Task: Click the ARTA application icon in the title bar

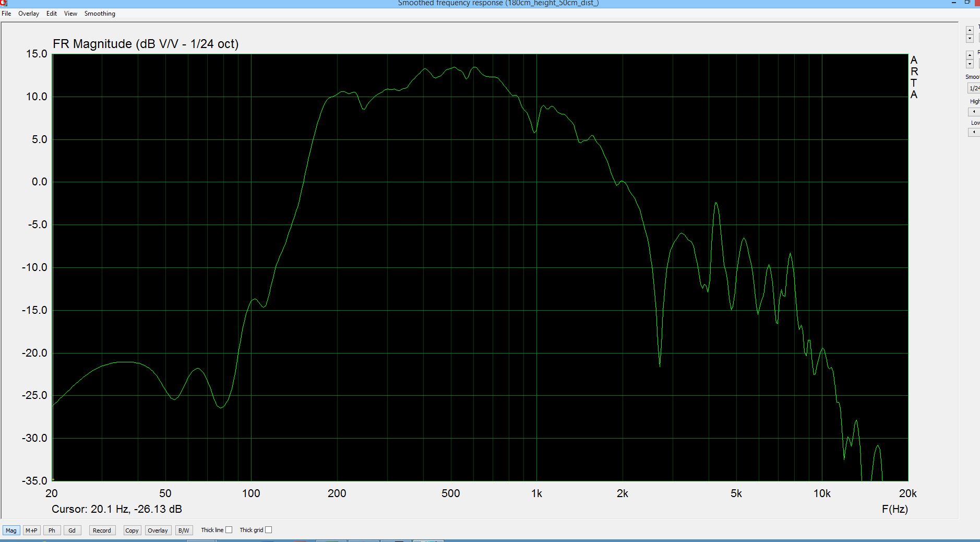Action: tap(3, 3)
